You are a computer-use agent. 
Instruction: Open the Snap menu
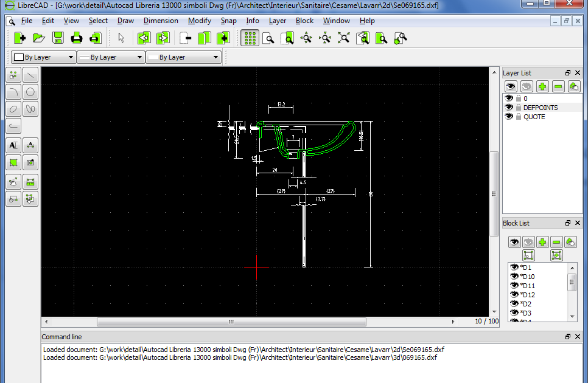click(228, 21)
